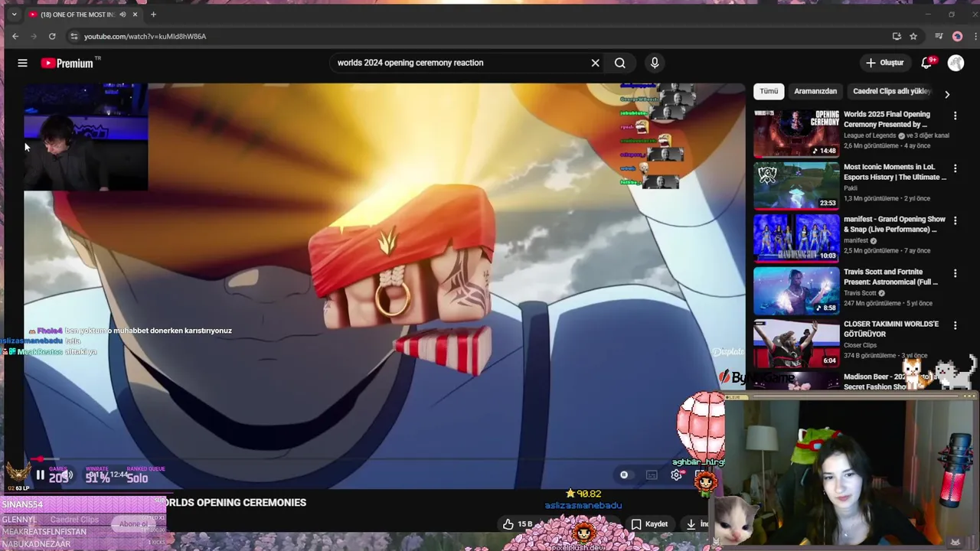Click the Abone ol subscribe button
This screenshot has width=980, height=551.
point(133,524)
